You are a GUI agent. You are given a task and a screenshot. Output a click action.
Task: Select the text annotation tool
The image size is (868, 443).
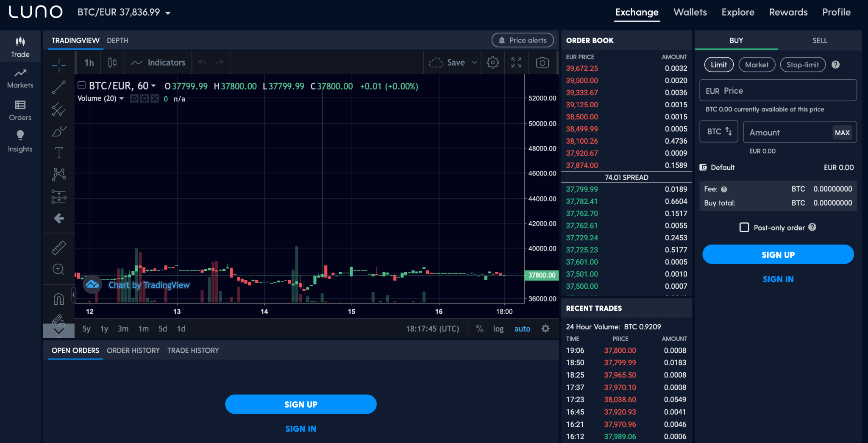pyautogui.click(x=58, y=152)
